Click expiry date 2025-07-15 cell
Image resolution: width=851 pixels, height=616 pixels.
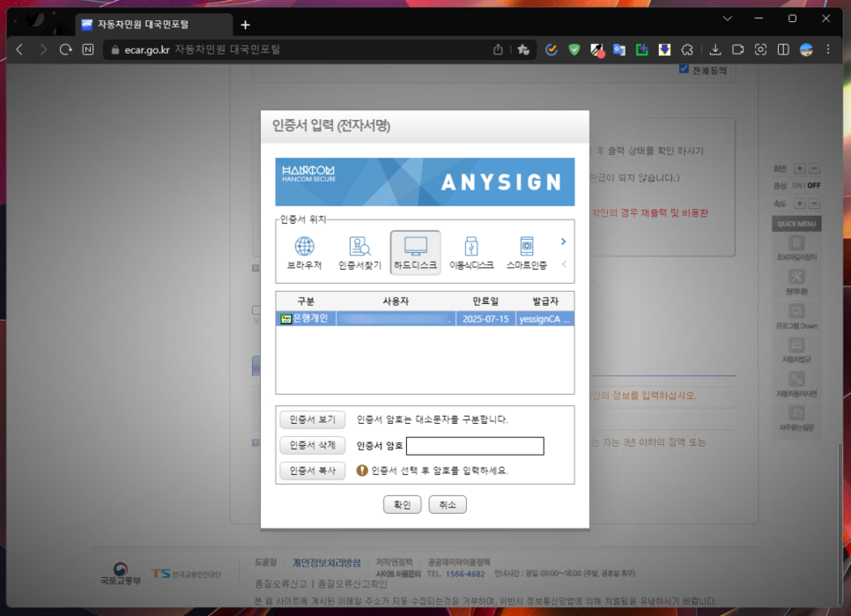[485, 319]
